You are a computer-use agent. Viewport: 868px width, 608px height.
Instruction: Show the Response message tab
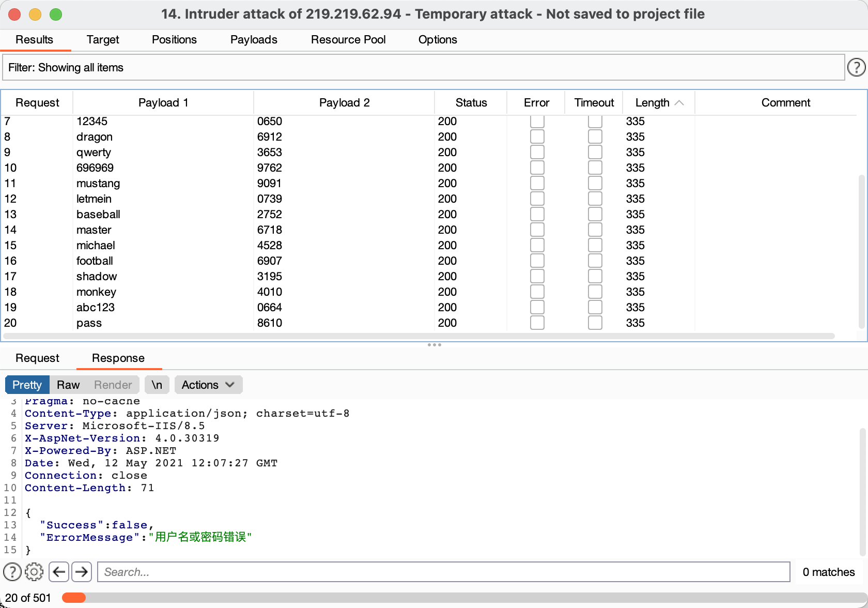[118, 358]
